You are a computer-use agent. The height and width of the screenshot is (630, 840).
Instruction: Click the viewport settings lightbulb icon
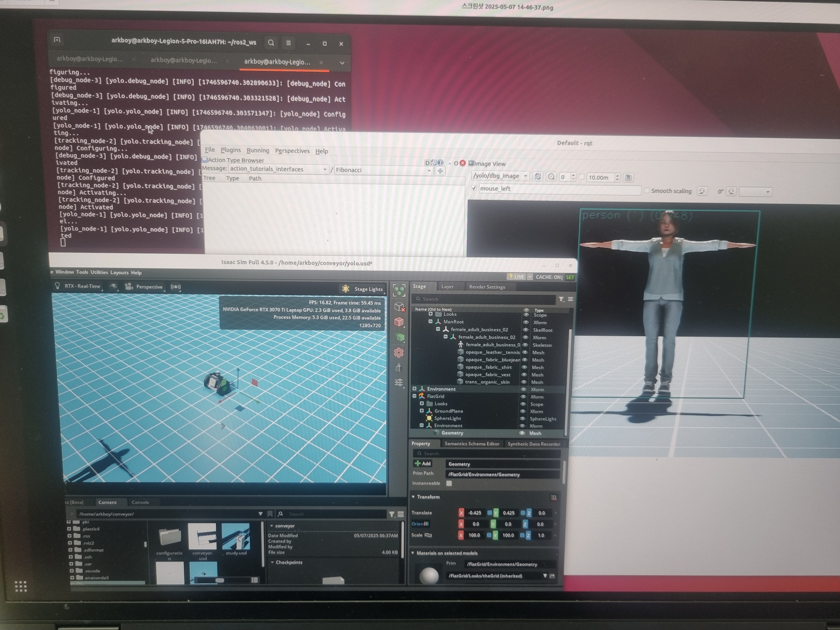57,286
